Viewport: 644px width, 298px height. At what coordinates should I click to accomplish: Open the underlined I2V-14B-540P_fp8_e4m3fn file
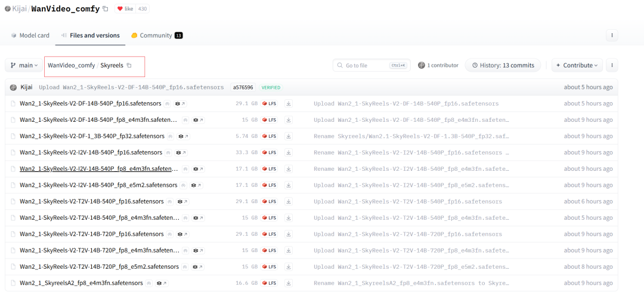coord(99,169)
